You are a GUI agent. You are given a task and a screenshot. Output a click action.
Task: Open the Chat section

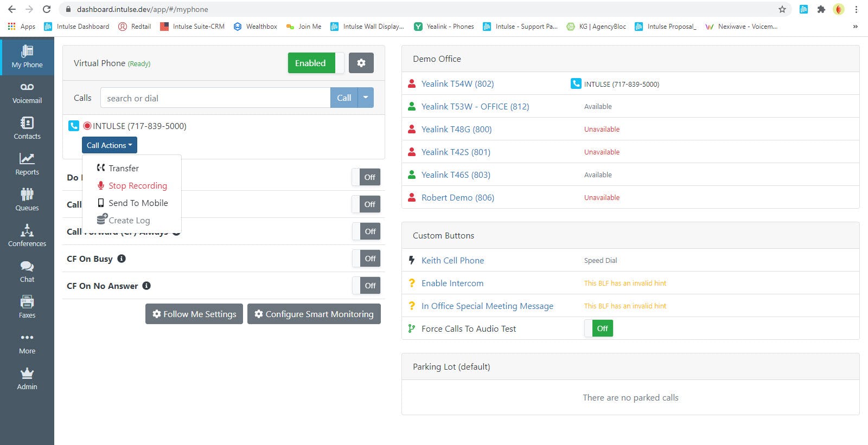27,272
